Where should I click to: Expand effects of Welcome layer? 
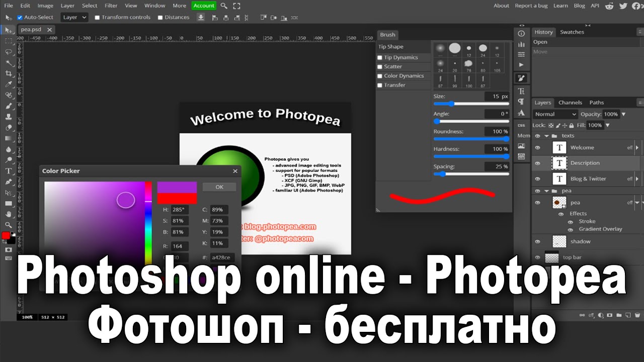coord(637,148)
